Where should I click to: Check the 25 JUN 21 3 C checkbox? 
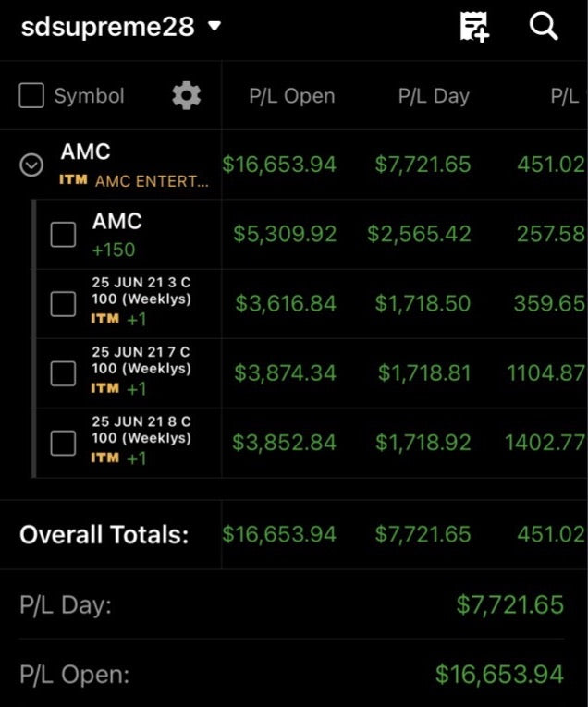click(63, 303)
